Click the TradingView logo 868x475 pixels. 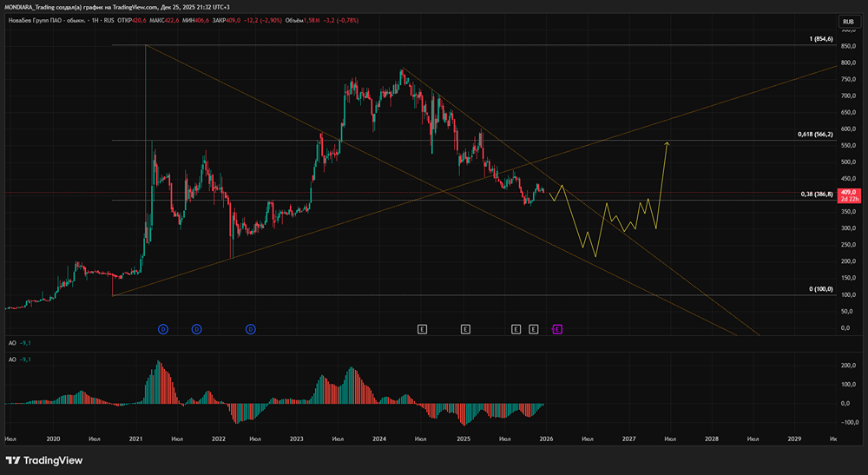pyautogui.click(x=43, y=460)
